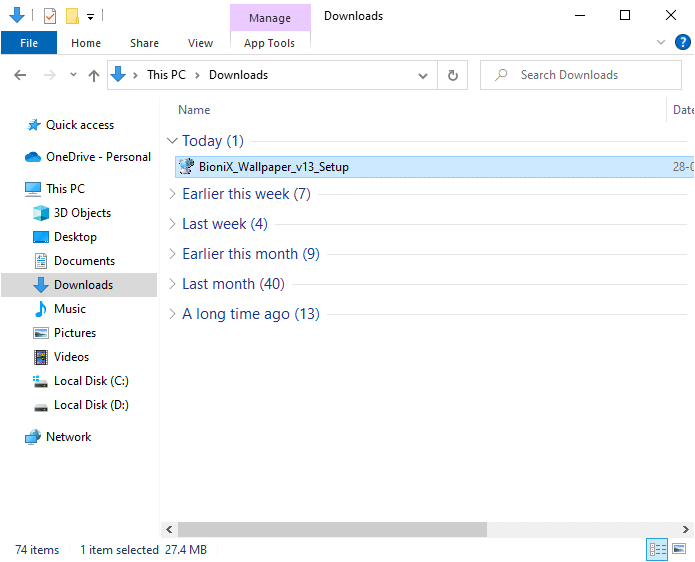Open Desktop in the navigation pane
The image size is (695, 562).
[75, 237]
